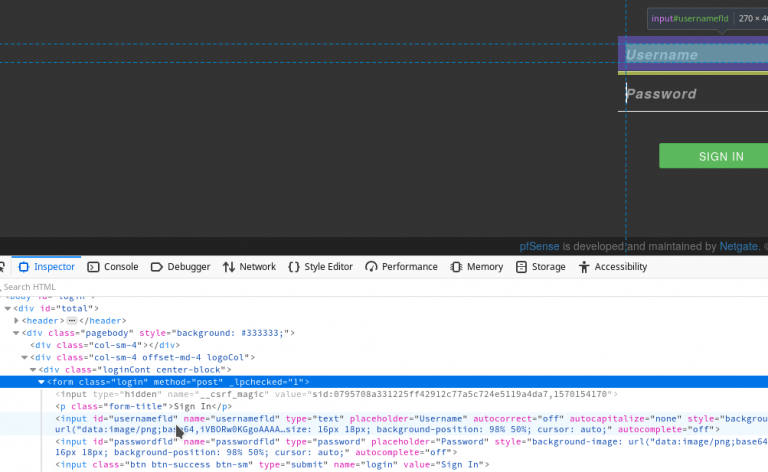Click the SIGN IN button

point(714,156)
